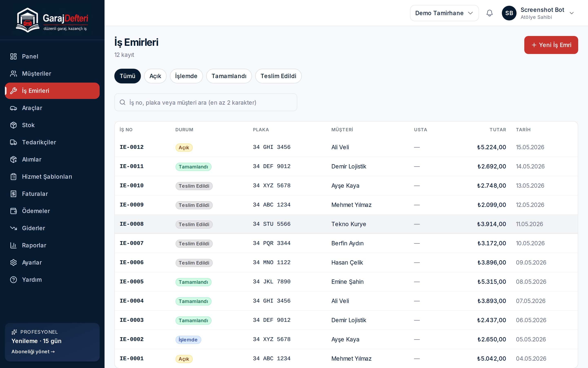Image resolution: width=588 pixels, height=368 pixels.
Task: Click the DURUM column header
Action: pyautogui.click(x=184, y=130)
